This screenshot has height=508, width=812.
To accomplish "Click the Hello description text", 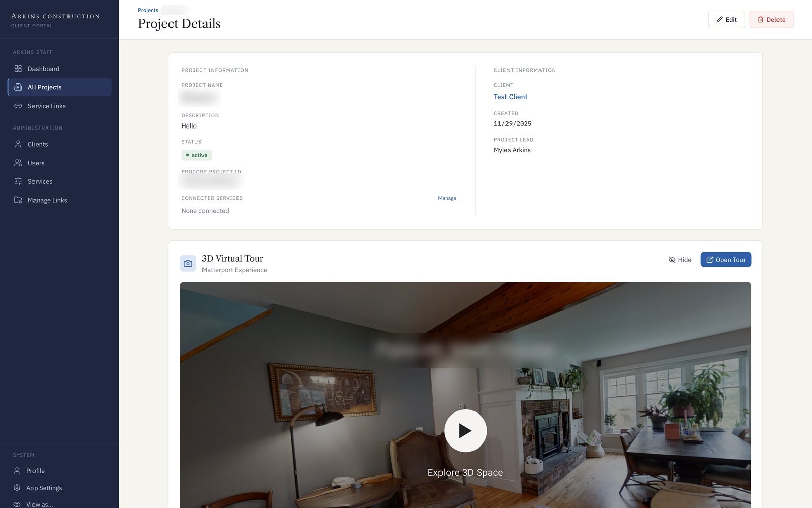I will tap(189, 126).
